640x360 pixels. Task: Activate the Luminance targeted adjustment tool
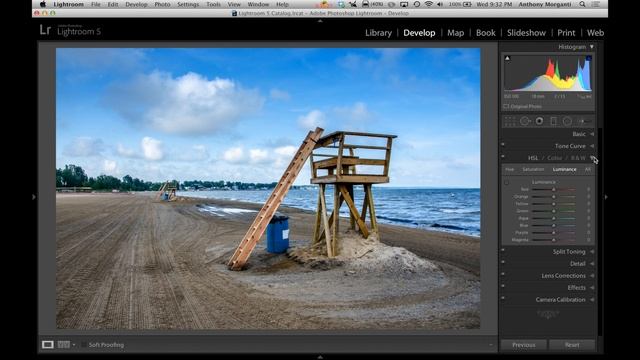coord(507,182)
